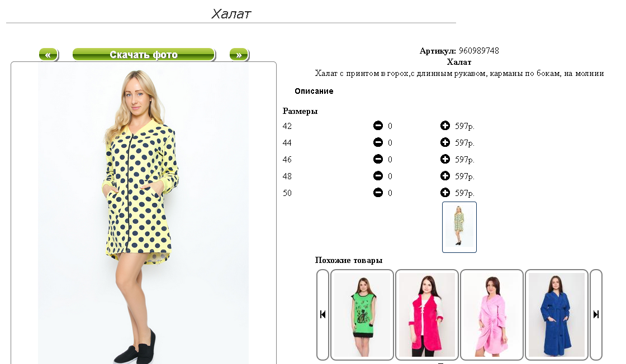
Task: Select the small polka-dot robe thumbnail
Action: click(x=459, y=227)
